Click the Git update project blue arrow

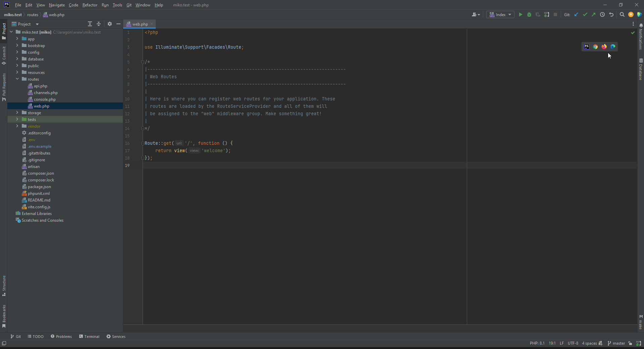(576, 14)
